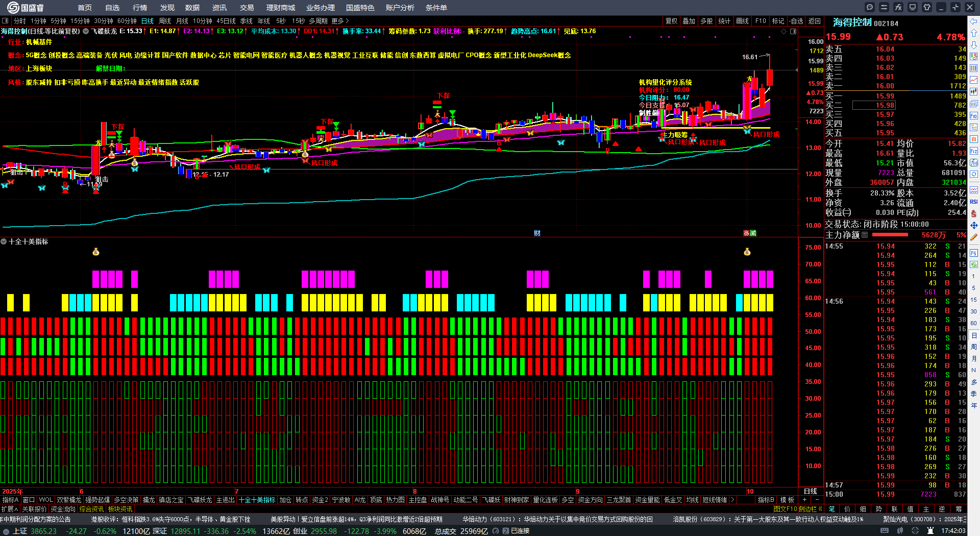Expand the 扩展 panel arrow
This screenshot has height=536, width=980.
coord(10,509)
